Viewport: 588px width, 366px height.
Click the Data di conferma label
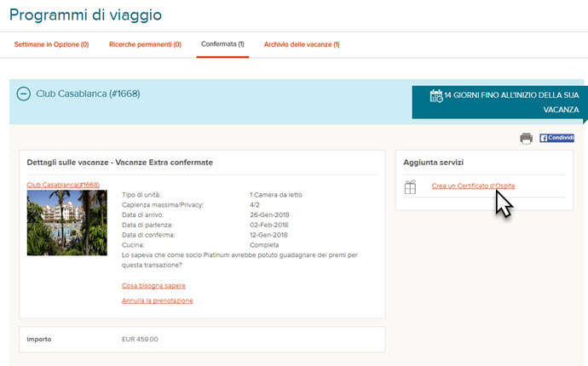point(148,235)
